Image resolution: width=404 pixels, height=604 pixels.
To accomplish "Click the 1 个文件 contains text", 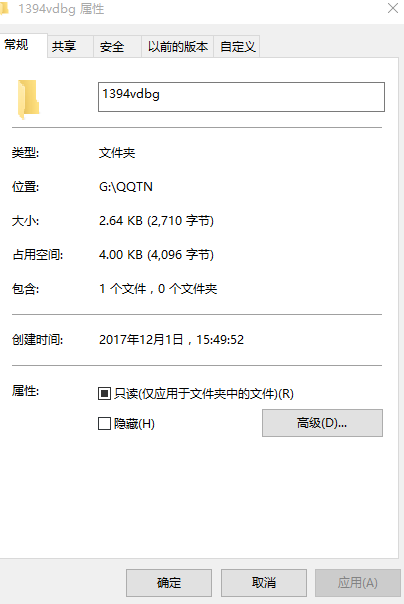I will 123,289.
